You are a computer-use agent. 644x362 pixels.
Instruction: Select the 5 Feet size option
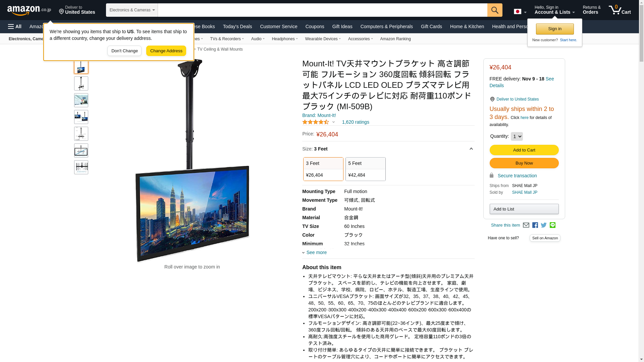(366, 169)
